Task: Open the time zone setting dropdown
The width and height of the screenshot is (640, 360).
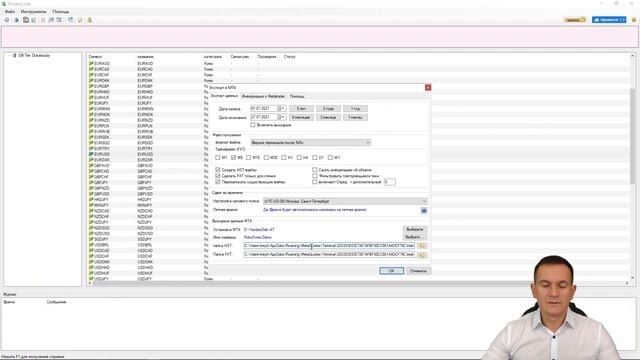Action: [345, 202]
